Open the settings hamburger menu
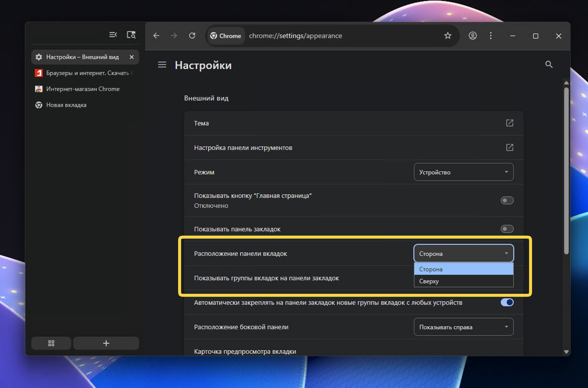The image size is (588, 388). (x=162, y=65)
